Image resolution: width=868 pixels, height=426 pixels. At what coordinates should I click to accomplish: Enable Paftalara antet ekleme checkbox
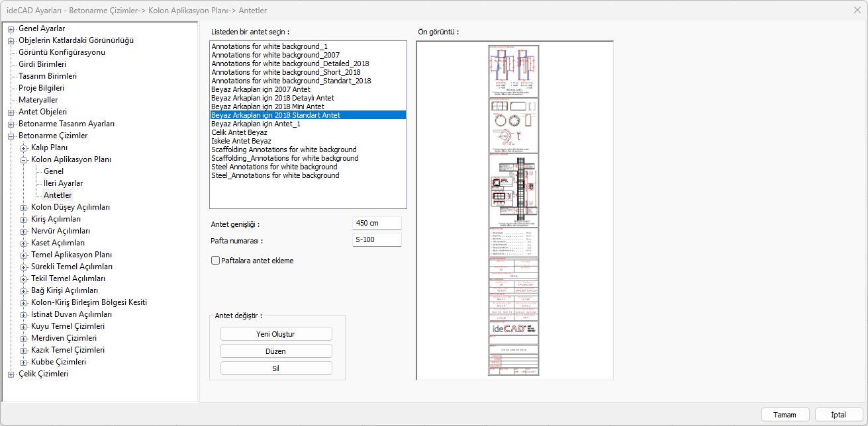click(x=215, y=261)
